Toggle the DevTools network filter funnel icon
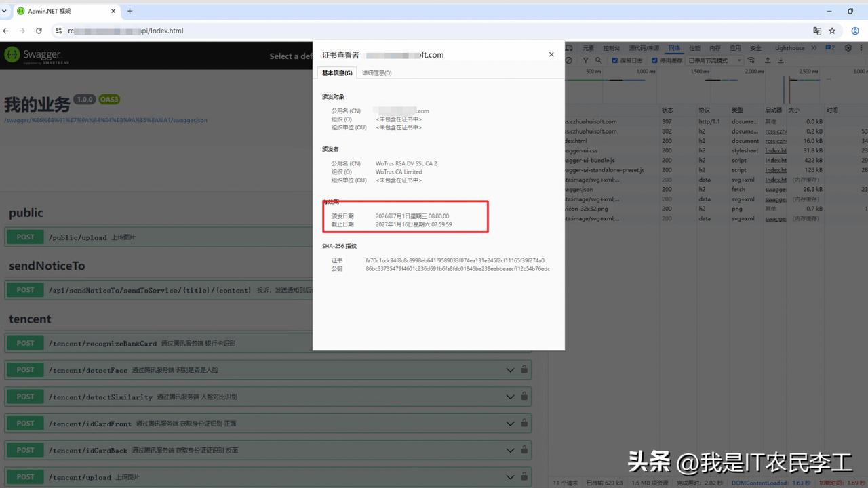 (x=587, y=60)
